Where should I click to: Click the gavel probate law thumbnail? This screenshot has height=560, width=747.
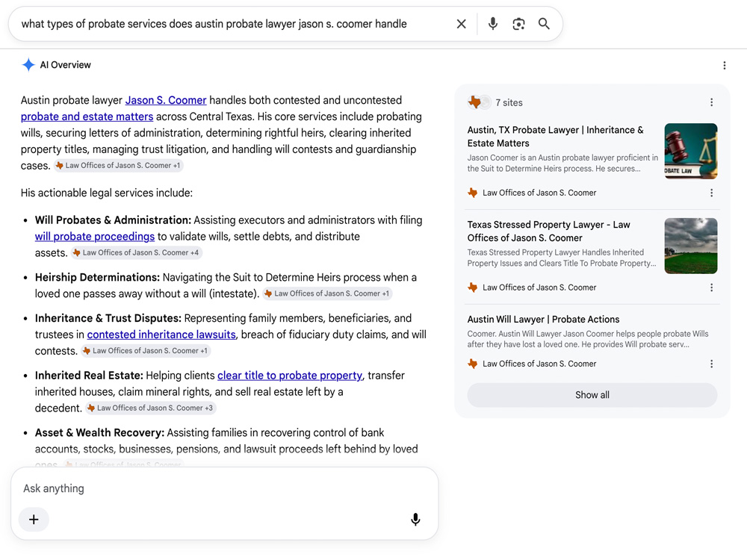tap(691, 152)
